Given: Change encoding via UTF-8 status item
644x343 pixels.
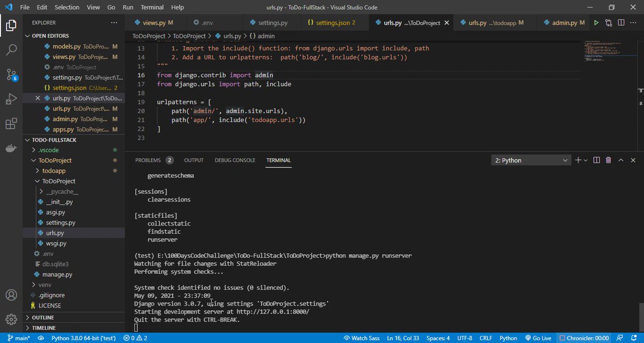Looking at the screenshot, I should click(x=465, y=338).
